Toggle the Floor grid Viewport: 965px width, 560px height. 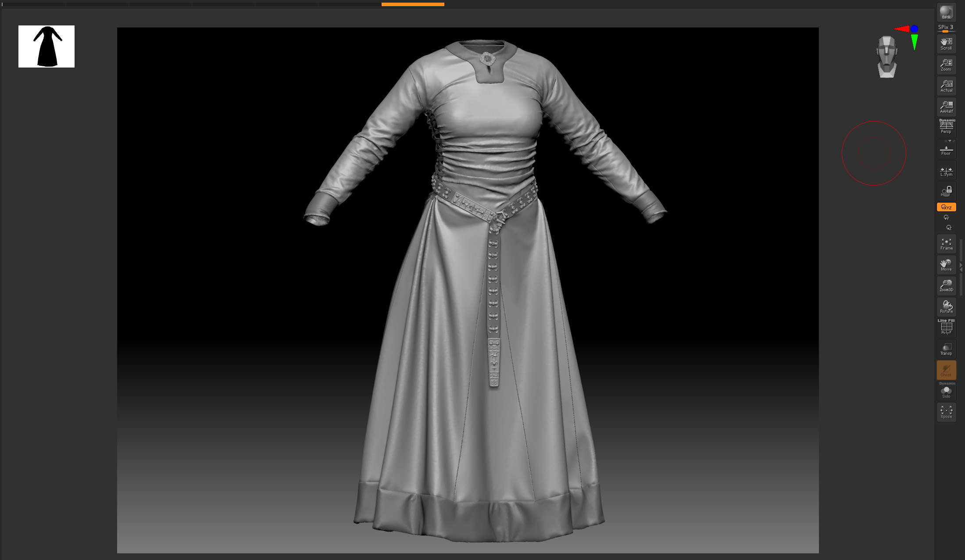(x=946, y=149)
